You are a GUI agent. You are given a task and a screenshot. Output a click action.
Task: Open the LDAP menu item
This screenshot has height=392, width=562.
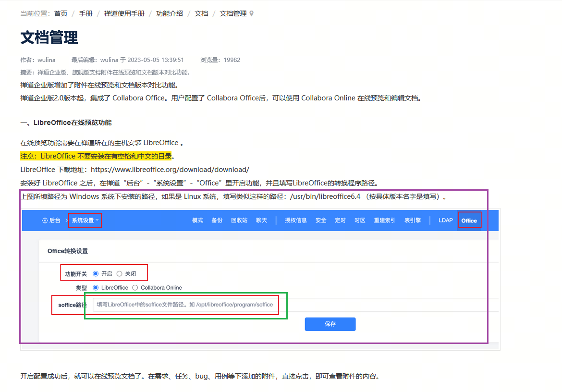[x=445, y=220]
